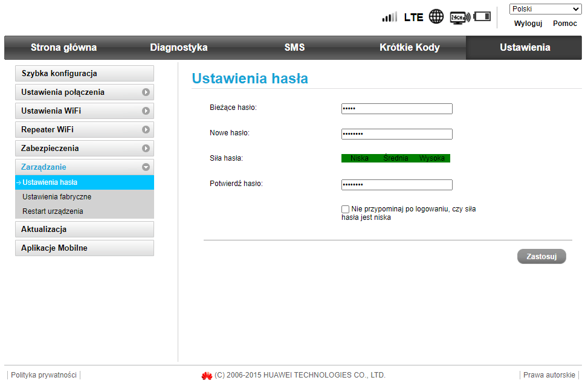Click the arrow icon on Repeater WiFi
This screenshot has width=588, height=386.
click(x=147, y=129)
